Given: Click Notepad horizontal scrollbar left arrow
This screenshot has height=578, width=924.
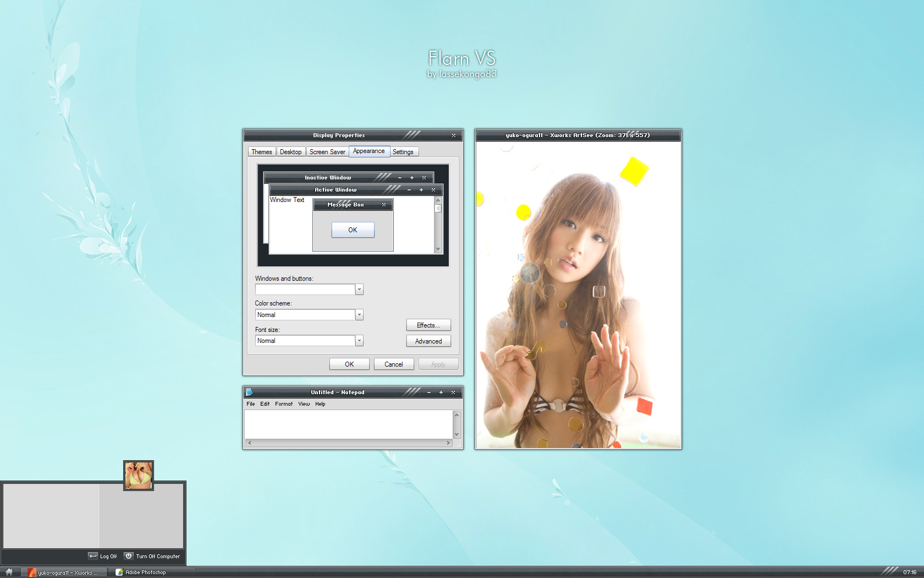Looking at the screenshot, I should tap(250, 443).
